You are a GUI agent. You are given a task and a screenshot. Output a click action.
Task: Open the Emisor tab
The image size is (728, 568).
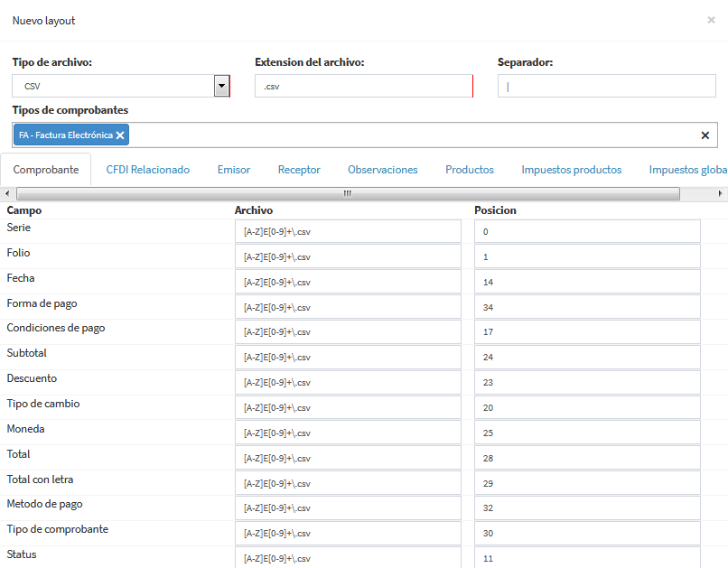pos(234,170)
